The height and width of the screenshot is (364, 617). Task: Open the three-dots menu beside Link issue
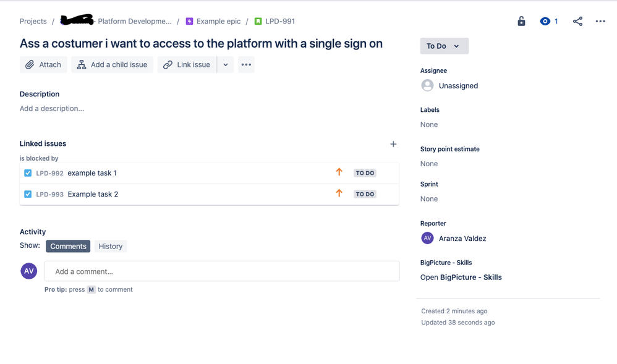(x=246, y=64)
